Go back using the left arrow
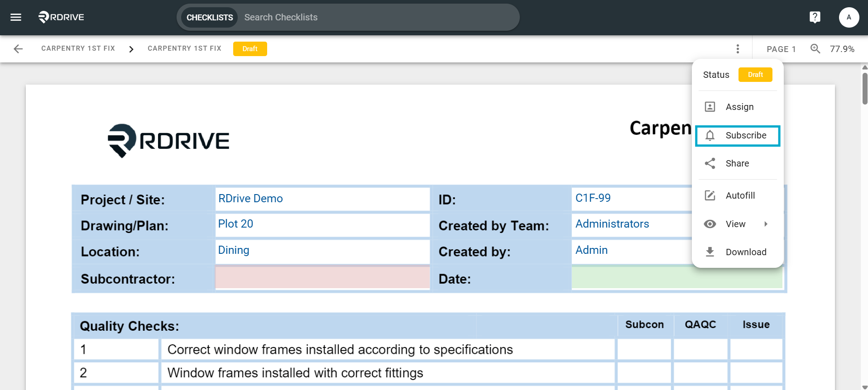Screen dimensions: 868x390 click(18, 49)
